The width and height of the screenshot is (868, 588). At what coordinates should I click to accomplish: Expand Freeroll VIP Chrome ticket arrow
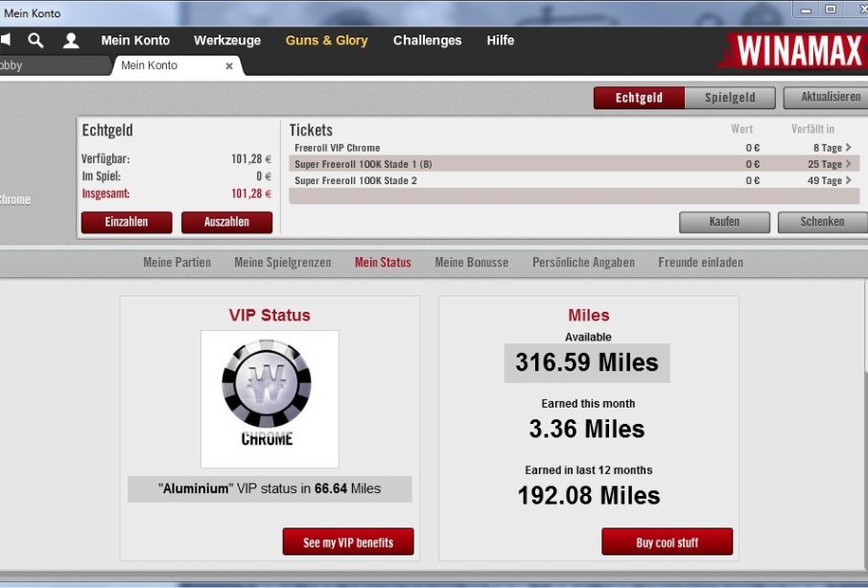click(x=849, y=148)
